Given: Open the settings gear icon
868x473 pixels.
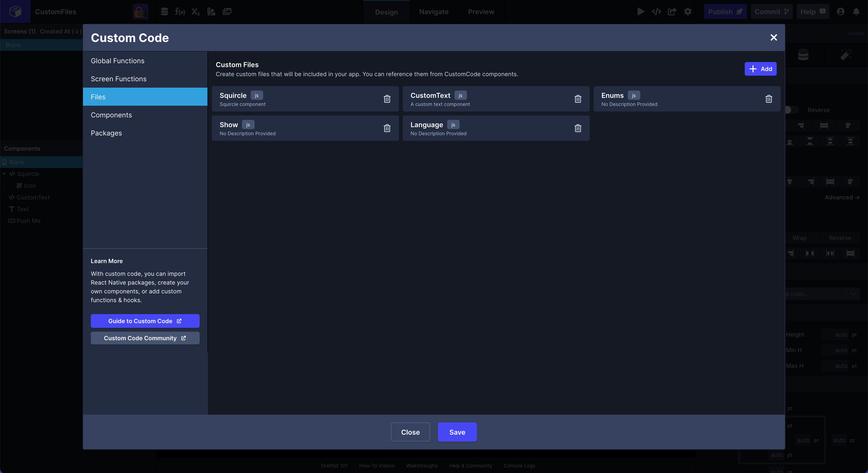Looking at the screenshot, I should 688,11.
